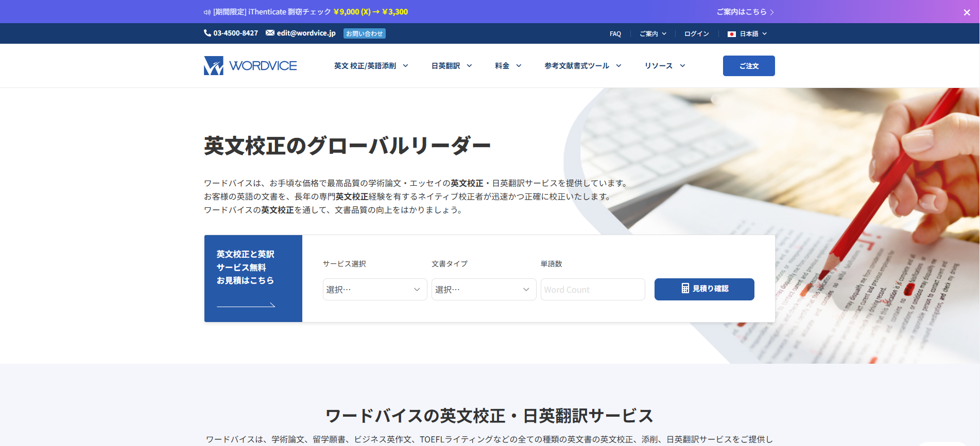Expand the 日本語 language selector
Screen dimensions: 980x446
[748, 34]
